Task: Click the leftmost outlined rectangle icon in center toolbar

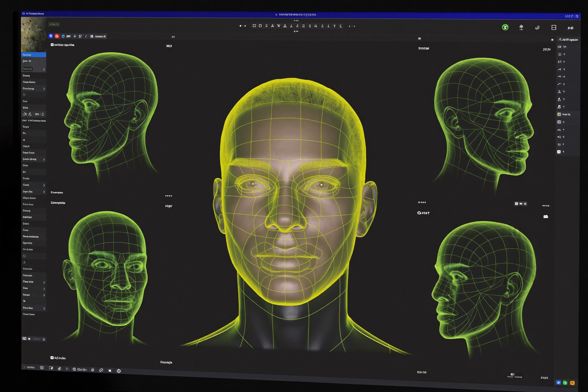Action: [x=254, y=26]
